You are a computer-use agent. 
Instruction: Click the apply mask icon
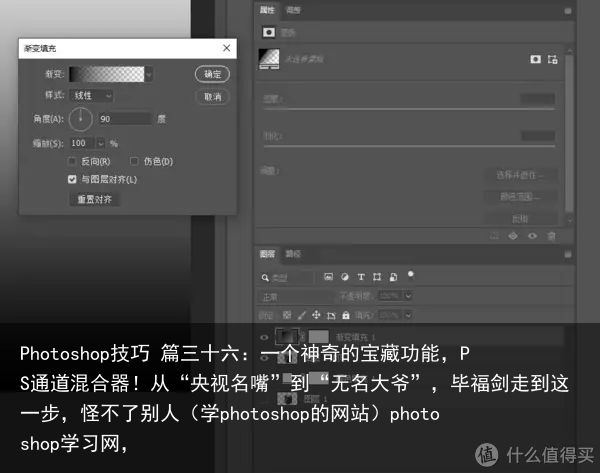(513, 236)
